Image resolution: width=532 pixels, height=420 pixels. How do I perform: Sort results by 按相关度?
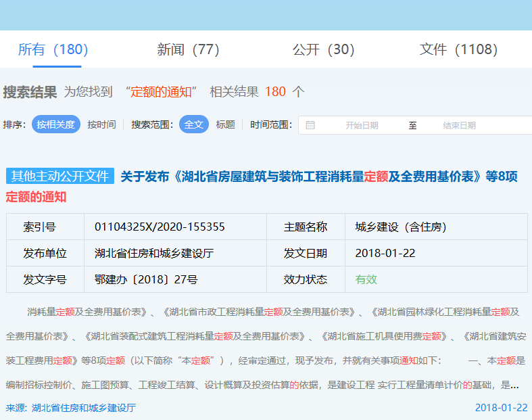pos(56,124)
